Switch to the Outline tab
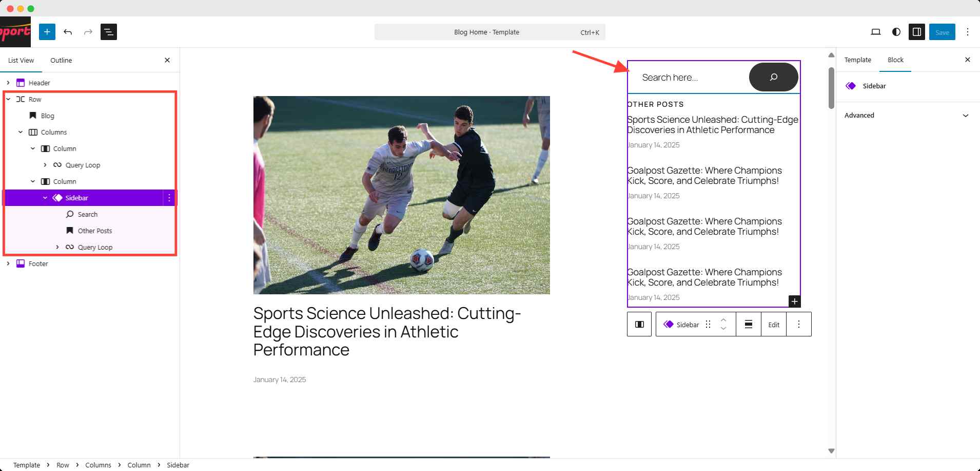This screenshot has width=980, height=471. tap(61, 60)
